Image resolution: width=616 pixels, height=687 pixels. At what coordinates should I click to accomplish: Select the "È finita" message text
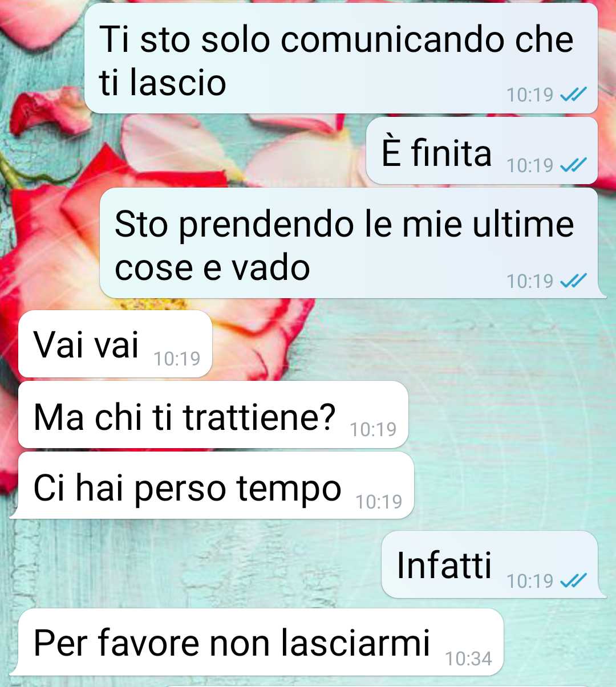(x=436, y=152)
